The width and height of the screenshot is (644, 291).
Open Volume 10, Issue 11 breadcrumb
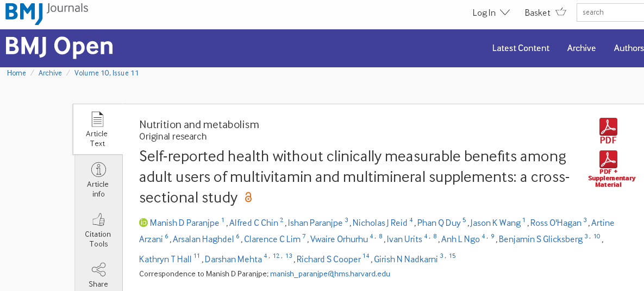107,73
